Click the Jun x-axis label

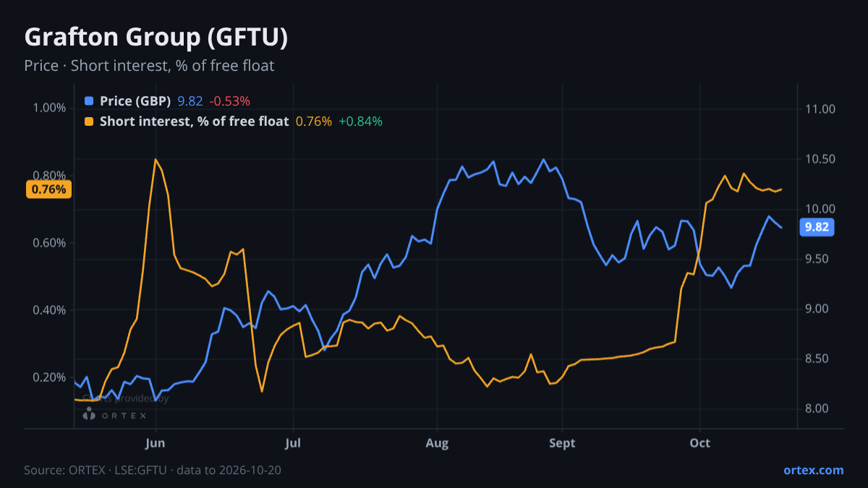tap(156, 443)
